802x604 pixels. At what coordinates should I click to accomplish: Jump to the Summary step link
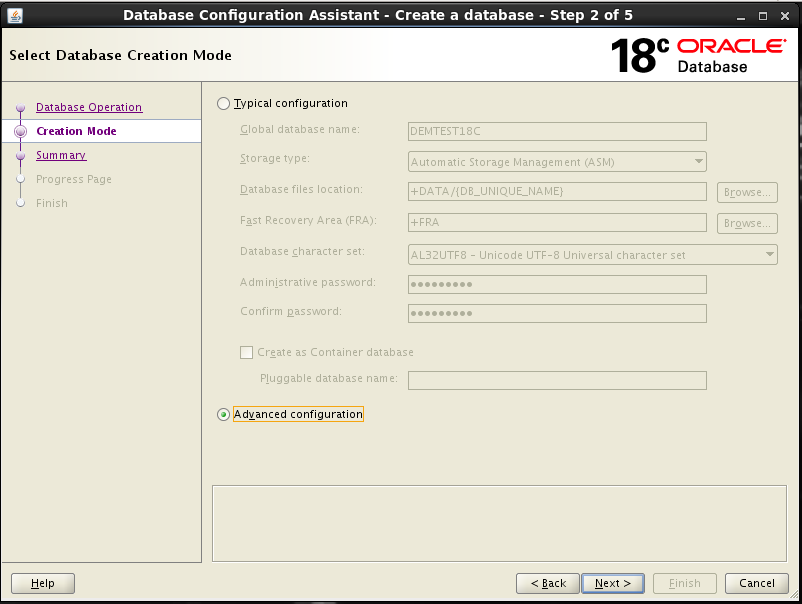pyautogui.click(x=61, y=155)
